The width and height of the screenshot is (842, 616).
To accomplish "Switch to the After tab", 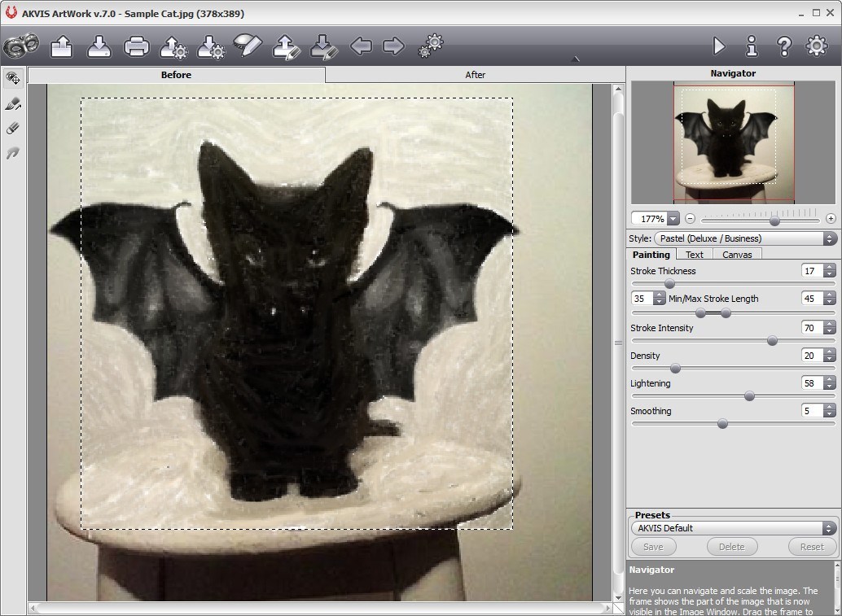I will (x=475, y=75).
